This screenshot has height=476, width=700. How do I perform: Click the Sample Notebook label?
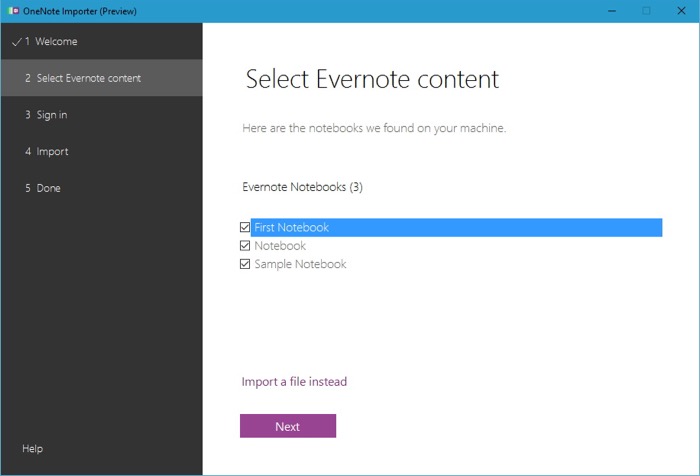click(x=300, y=265)
